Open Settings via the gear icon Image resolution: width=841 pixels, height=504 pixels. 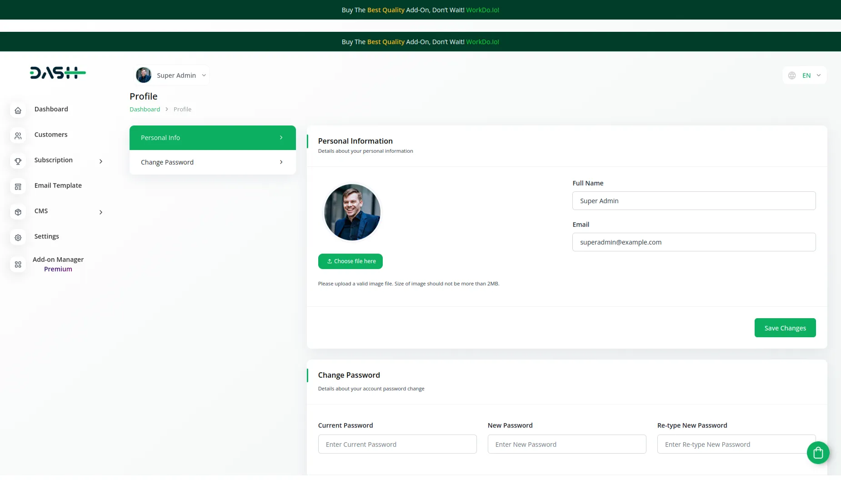(x=18, y=238)
